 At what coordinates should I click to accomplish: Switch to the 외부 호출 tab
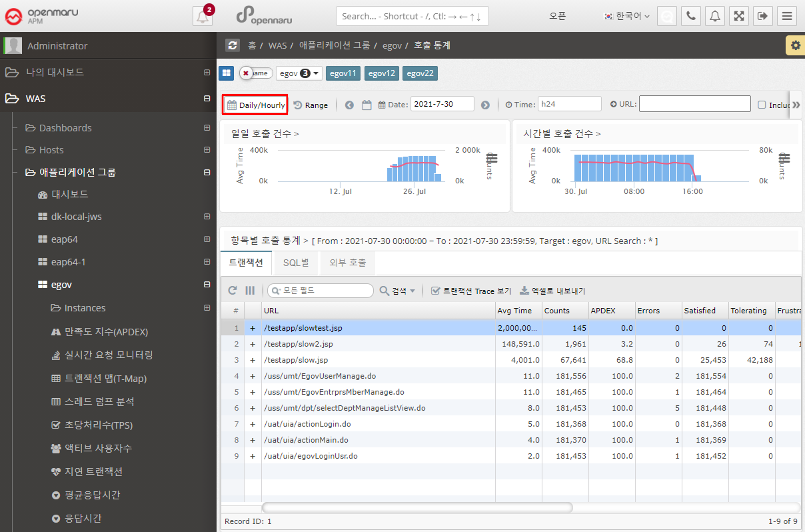point(347,263)
